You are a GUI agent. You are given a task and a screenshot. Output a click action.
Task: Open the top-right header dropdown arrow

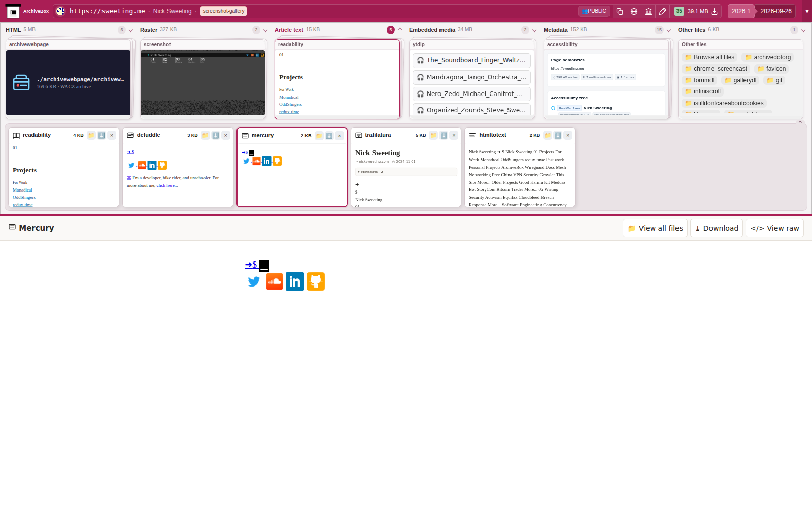807,11
